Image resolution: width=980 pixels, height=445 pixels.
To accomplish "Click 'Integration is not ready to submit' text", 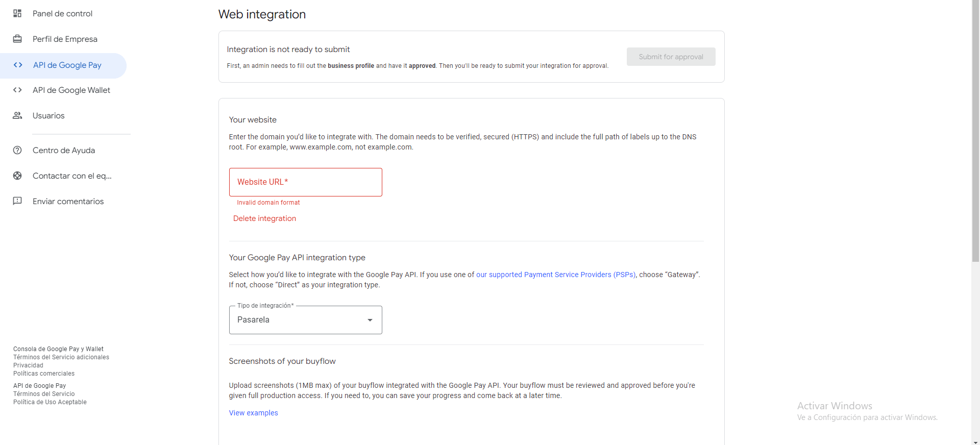I will 288,50.
